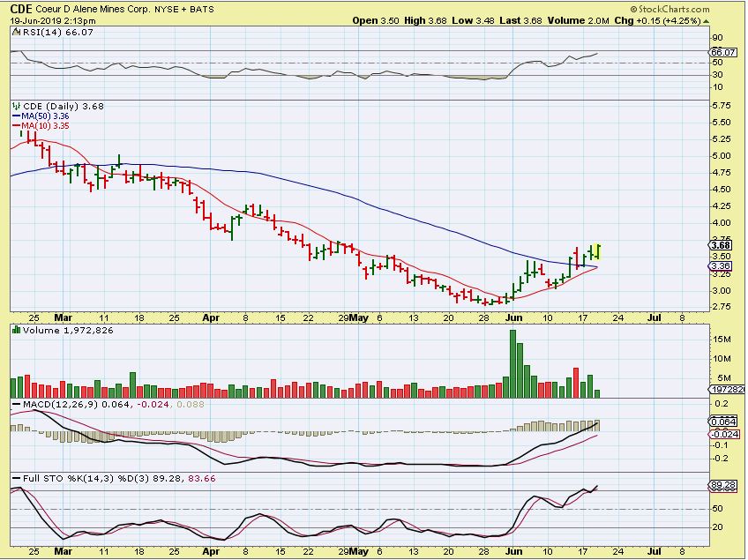Viewport: 748px width, 560px height.
Task: Click the High 3.68 value in the header
Action: 425,20
